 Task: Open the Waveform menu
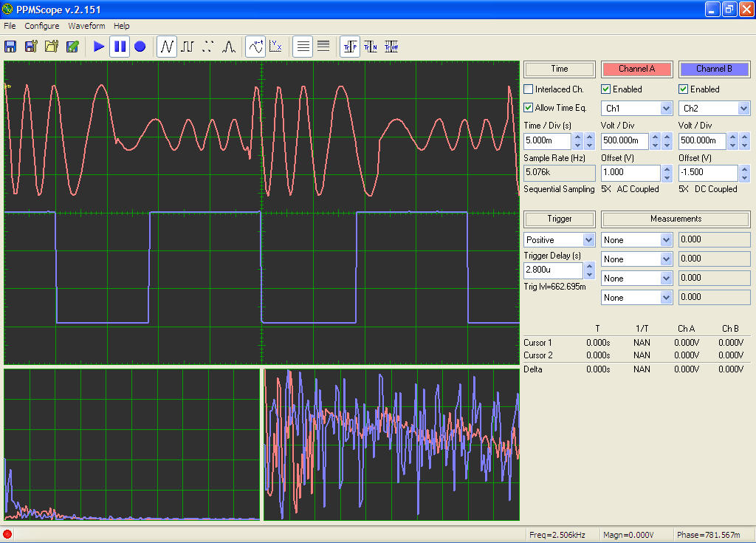point(86,26)
